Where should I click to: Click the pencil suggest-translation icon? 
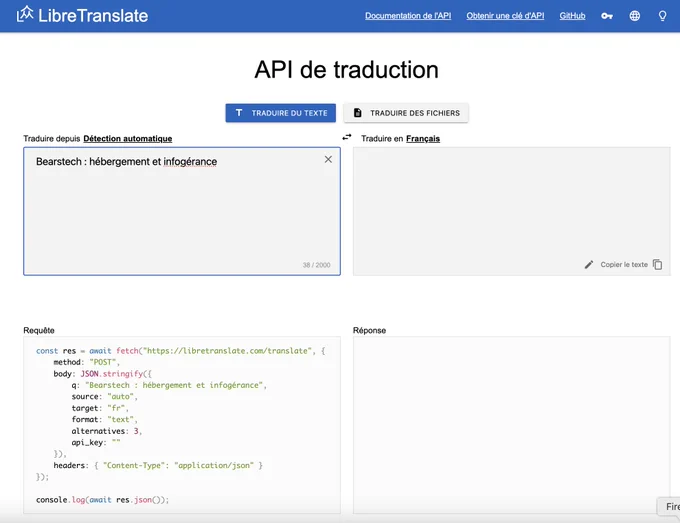click(x=588, y=265)
